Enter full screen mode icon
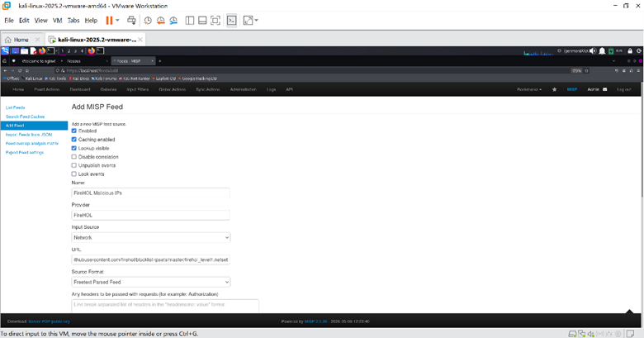The image size is (644, 338). click(215, 21)
